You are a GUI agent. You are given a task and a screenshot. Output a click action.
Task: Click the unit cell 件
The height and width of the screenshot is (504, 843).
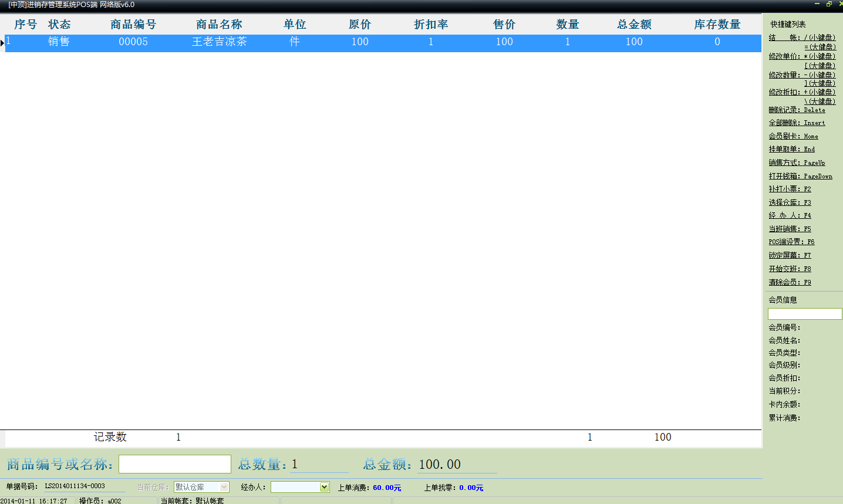point(295,42)
